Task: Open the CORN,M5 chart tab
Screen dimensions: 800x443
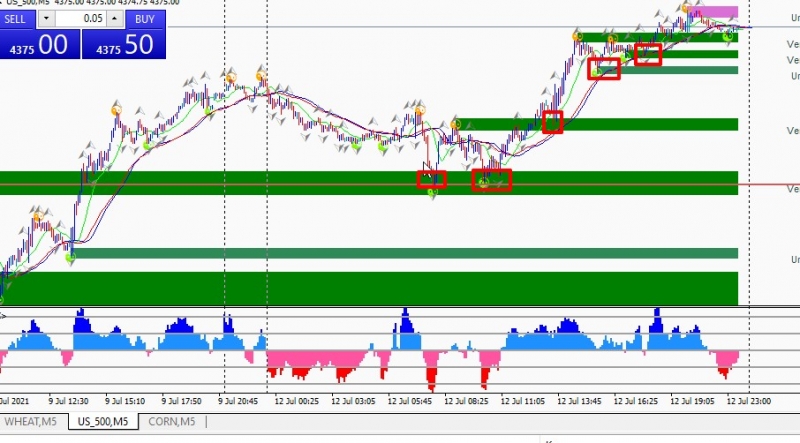Action: pos(171,422)
